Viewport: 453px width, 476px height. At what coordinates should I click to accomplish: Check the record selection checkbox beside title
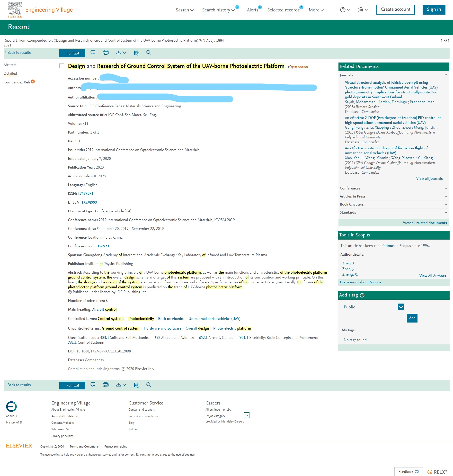coord(62,66)
